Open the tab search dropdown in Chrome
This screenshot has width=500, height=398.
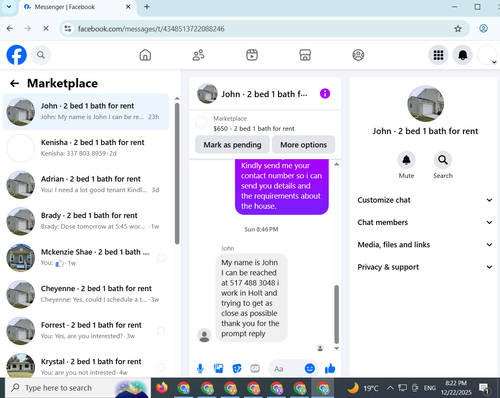point(9,7)
